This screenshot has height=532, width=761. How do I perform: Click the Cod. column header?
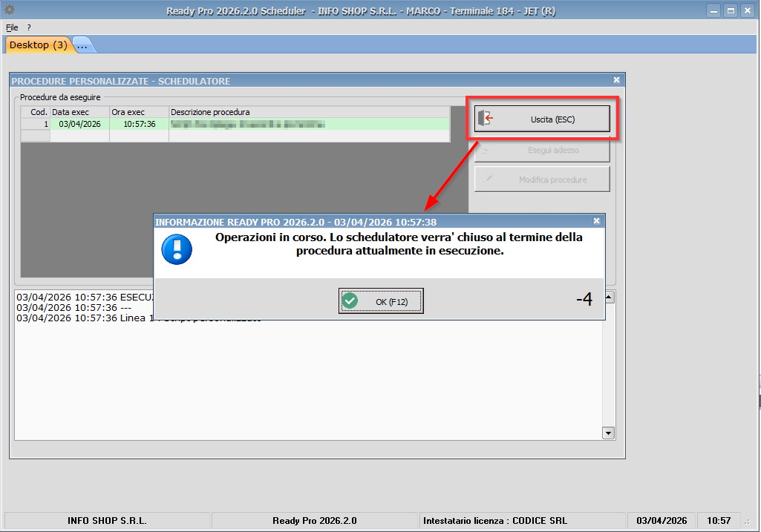tap(36, 112)
